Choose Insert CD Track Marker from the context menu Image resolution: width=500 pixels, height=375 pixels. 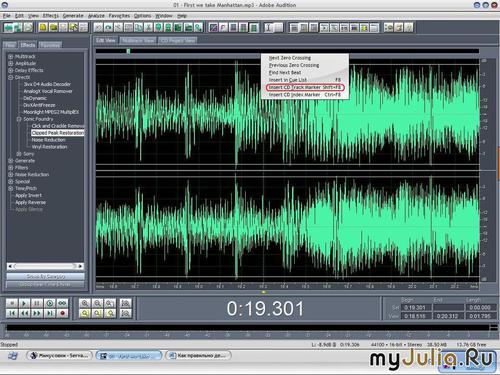click(305, 87)
